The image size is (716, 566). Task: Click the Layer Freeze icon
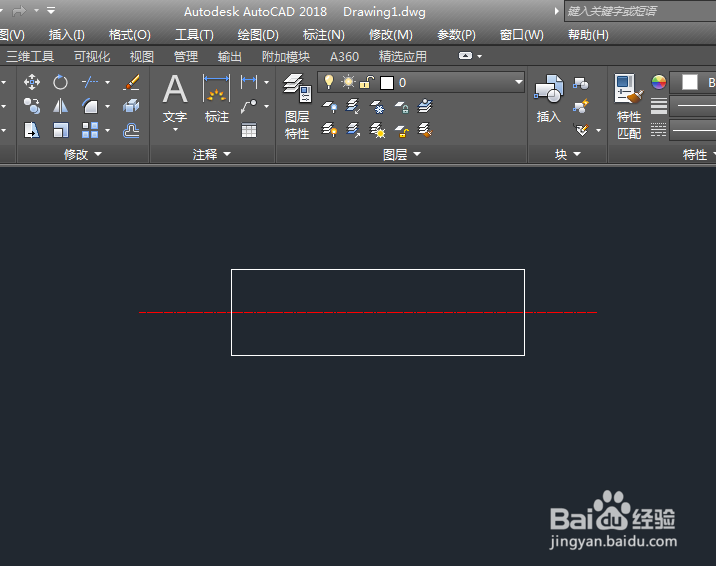point(377,106)
